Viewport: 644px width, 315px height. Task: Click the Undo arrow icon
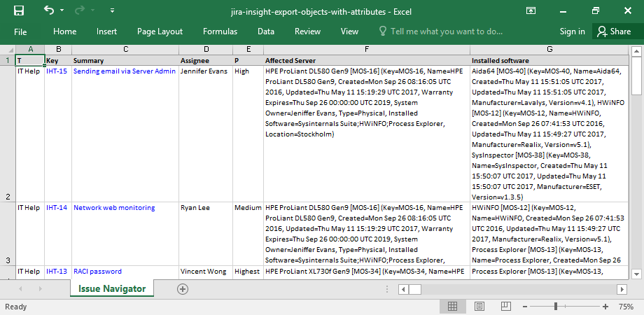click(48, 10)
